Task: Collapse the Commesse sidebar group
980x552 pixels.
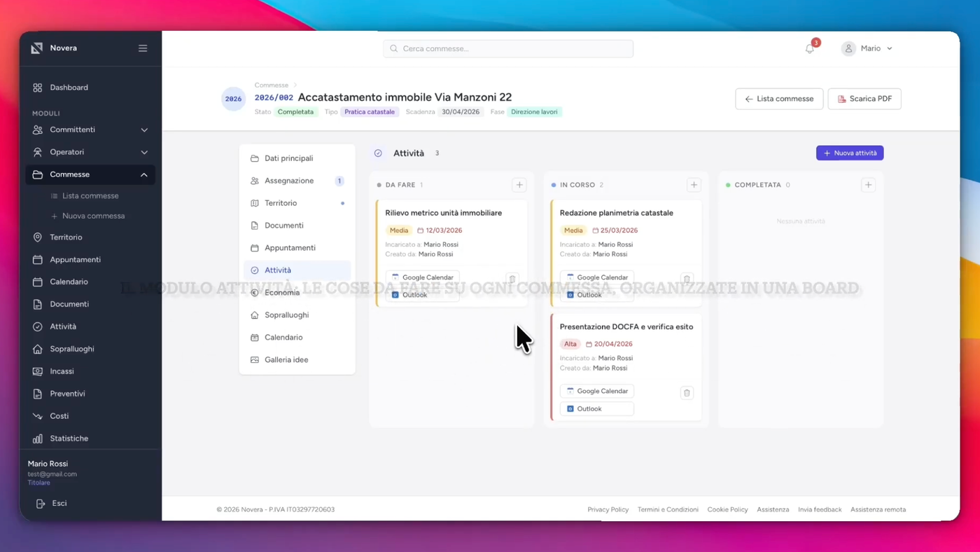Action: point(90,174)
